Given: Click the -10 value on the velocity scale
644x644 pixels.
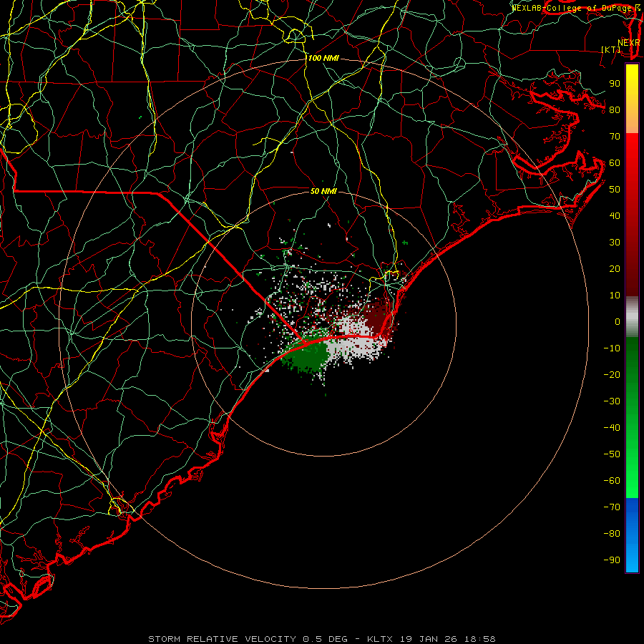Looking at the screenshot, I should (612, 348).
